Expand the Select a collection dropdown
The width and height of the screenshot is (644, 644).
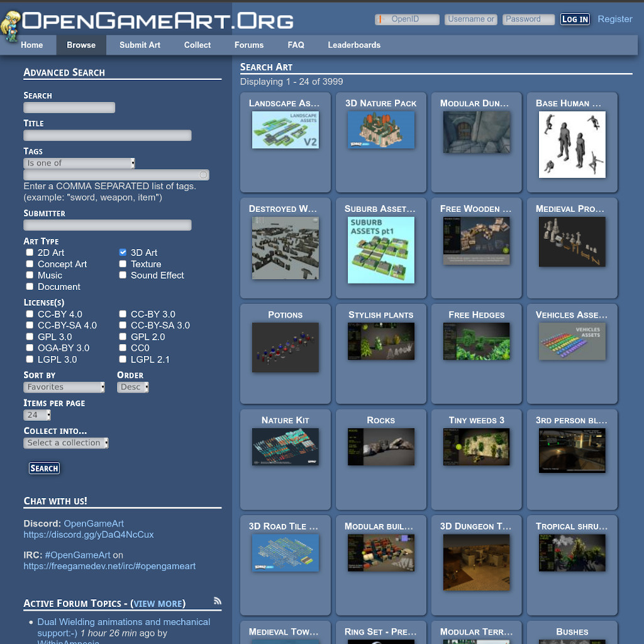tap(66, 443)
